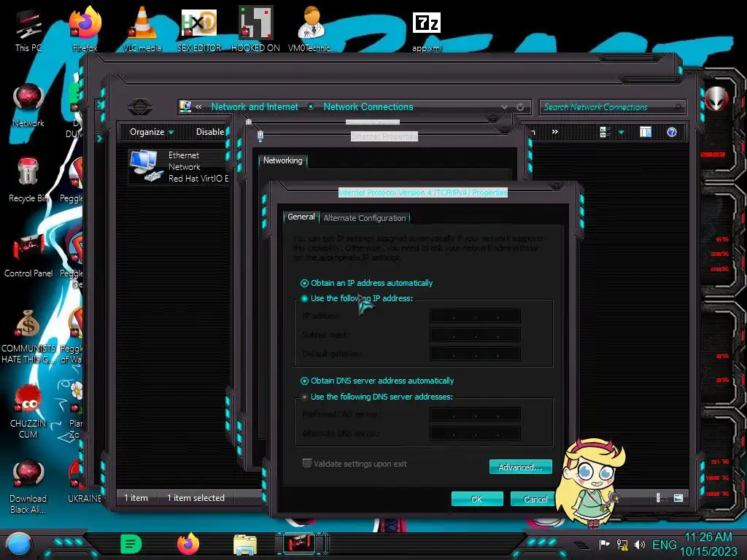
Task: Click Disable this network device button
Action: (210, 132)
